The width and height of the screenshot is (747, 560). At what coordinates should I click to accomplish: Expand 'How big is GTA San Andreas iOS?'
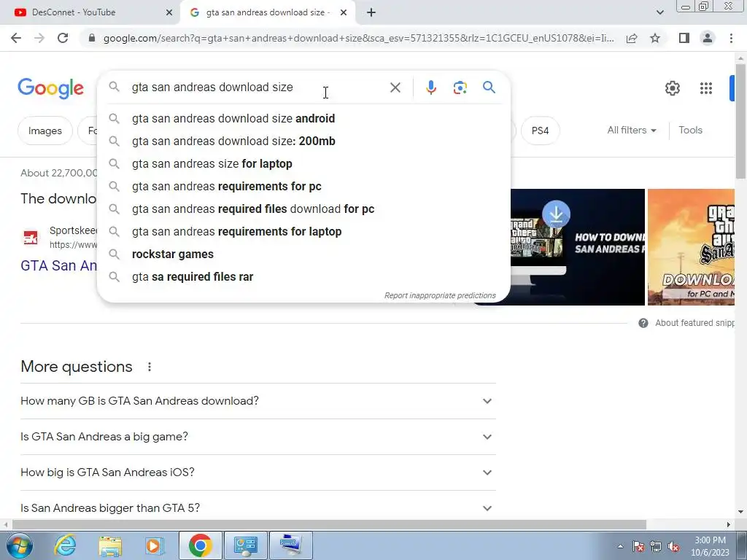click(x=258, y=472)
